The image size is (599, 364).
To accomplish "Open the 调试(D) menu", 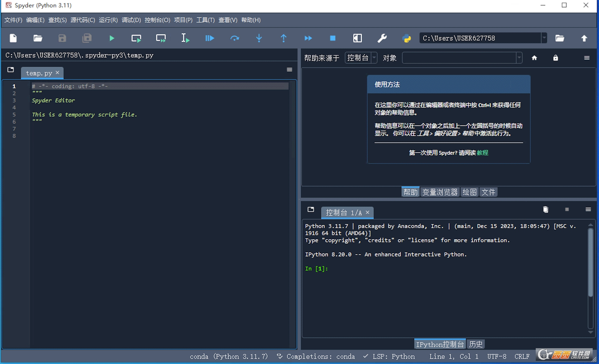I will click(x=131, y=20).
